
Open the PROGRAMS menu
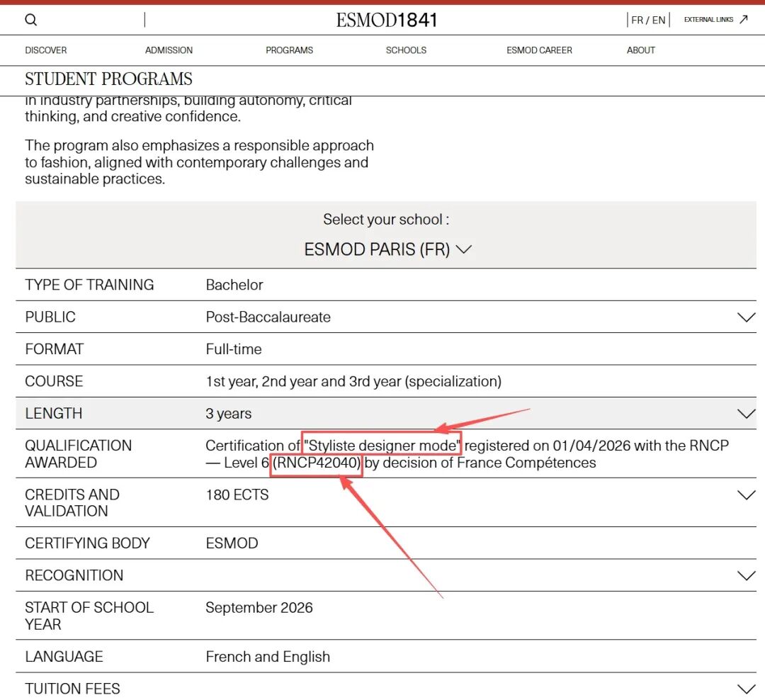pyautogui.click(x=289, y=50)
